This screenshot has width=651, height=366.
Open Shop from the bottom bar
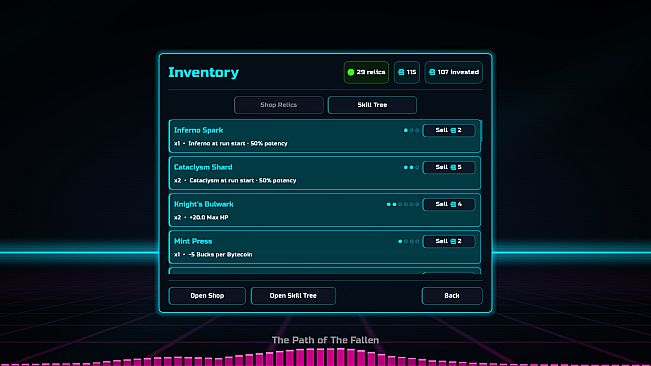pos(207,296)
